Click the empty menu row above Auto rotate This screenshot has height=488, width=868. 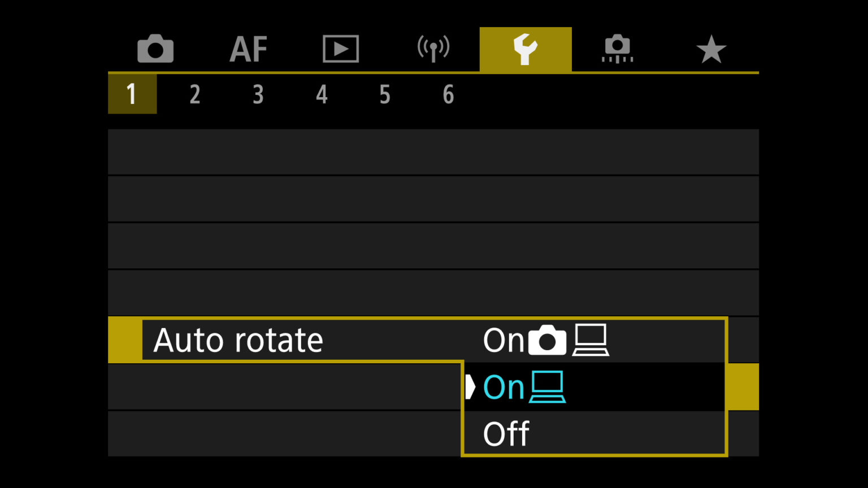(433, 292)
